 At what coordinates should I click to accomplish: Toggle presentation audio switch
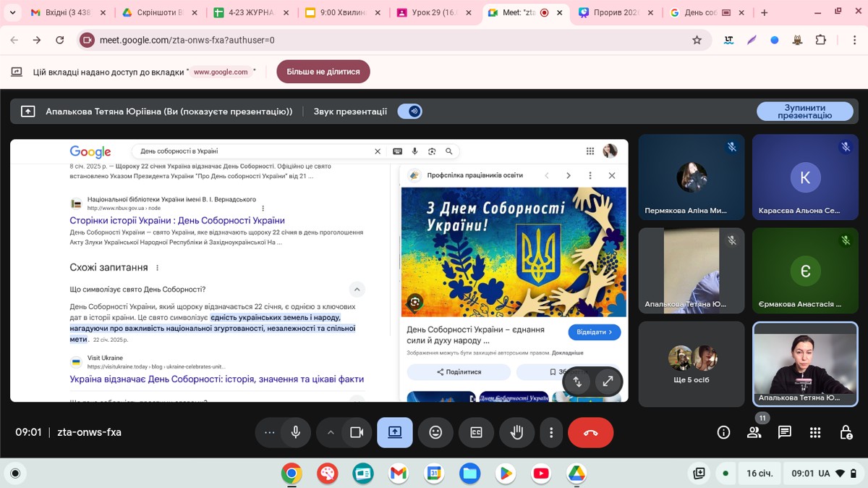pyautogui.click(x=410, y=112)
